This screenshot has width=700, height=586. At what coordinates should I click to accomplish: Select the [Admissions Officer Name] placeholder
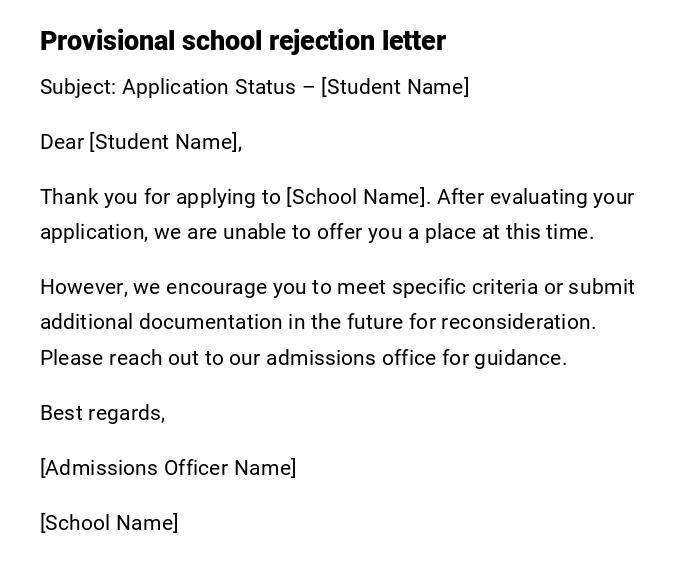point(168,468)
